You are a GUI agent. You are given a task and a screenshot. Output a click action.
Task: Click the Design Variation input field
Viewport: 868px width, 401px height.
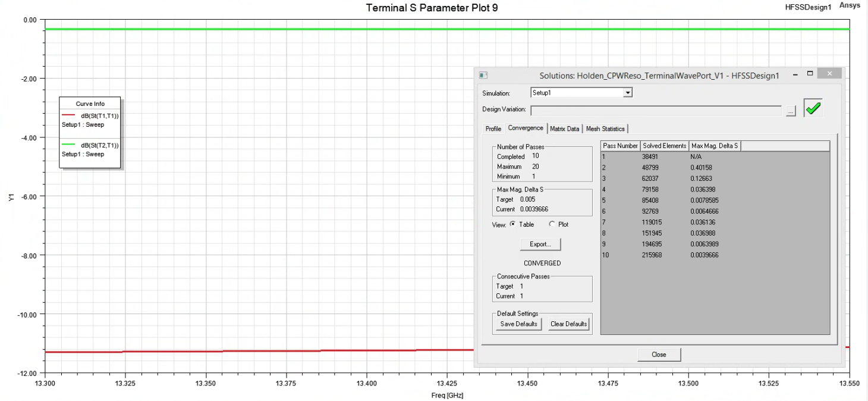[656, 111]
